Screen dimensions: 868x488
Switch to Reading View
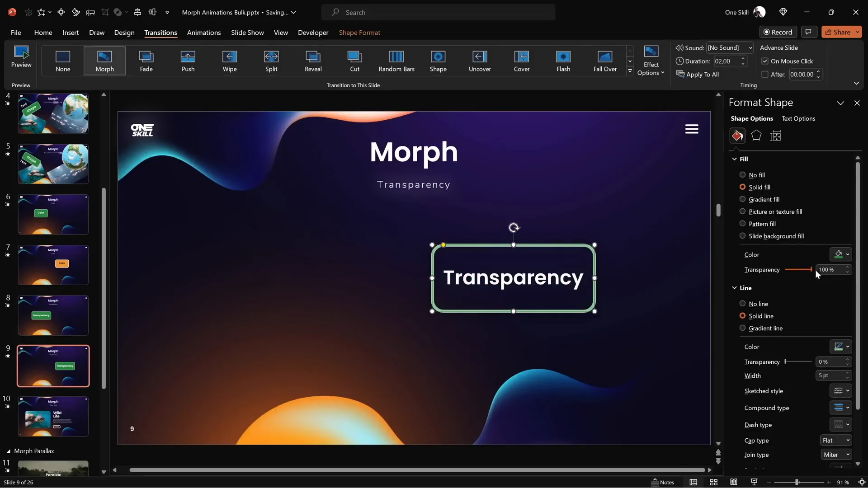[x=734, y=482]
